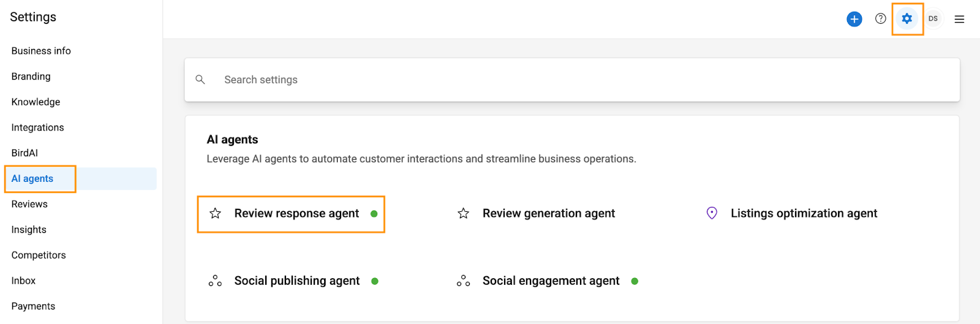
Task: Open the Social engagement agent
Action: pos(551,281)
